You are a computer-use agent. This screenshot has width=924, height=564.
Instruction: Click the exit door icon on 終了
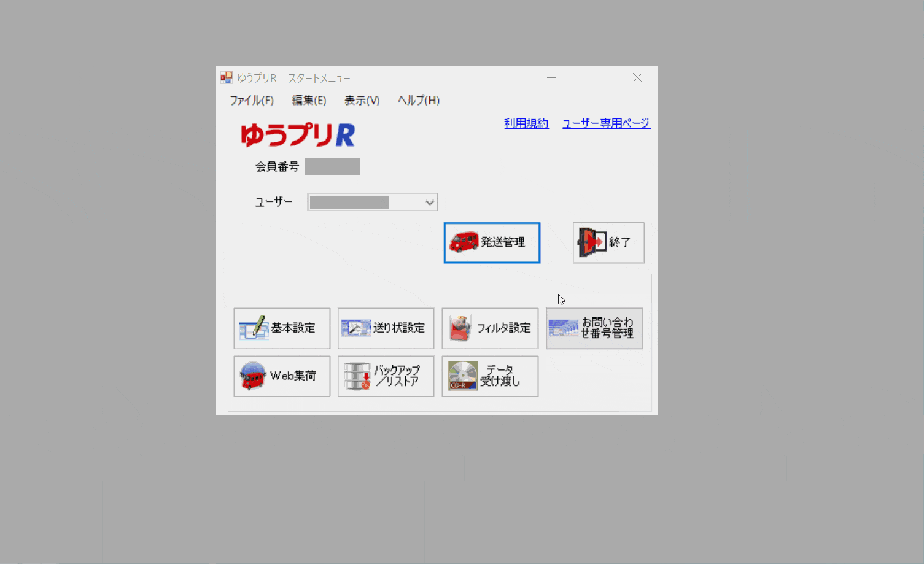592,242
